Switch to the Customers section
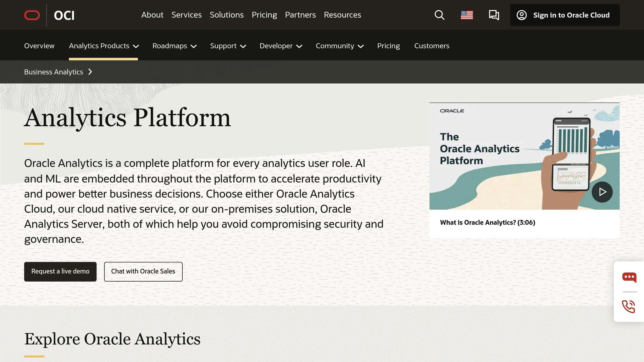The image size is (644, 362). (x=431, y=46)
